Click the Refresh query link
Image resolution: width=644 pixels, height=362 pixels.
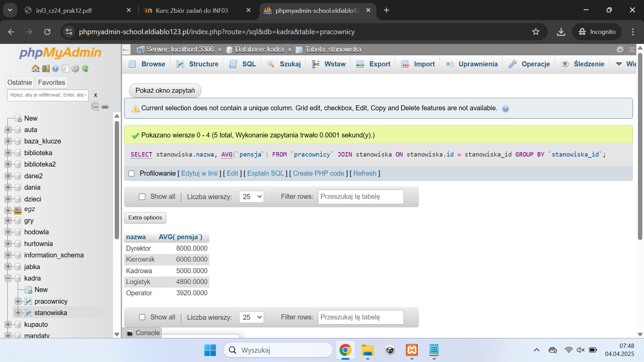[x=365, y=174]
